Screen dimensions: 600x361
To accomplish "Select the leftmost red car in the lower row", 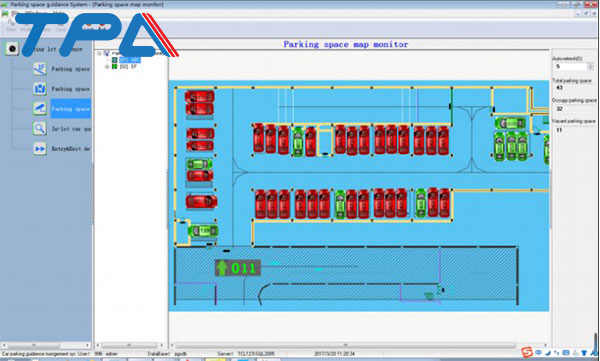I will (x=261, y=204).
